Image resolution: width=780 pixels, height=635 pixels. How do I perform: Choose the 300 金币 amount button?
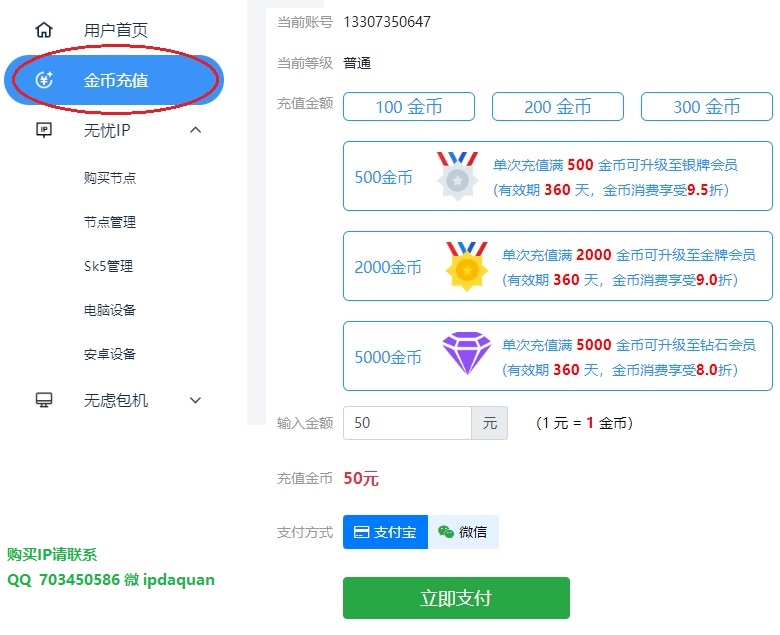[x=706, y=106]
